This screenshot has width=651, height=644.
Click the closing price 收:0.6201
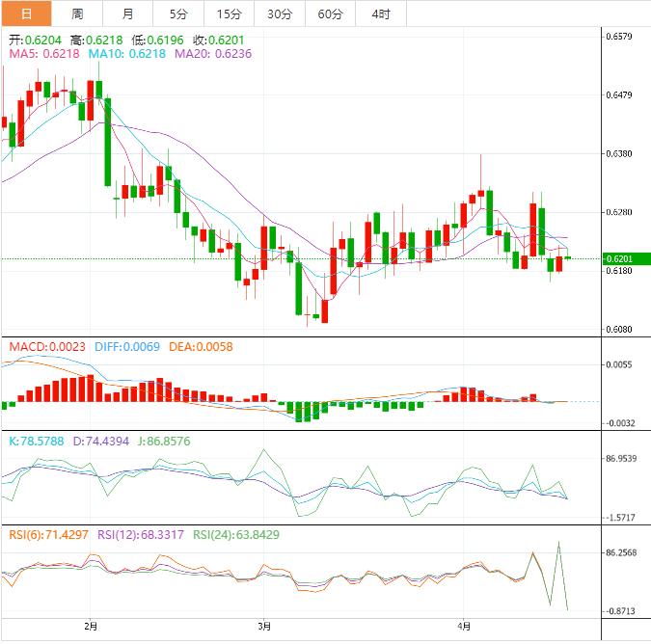click(218, 40)
